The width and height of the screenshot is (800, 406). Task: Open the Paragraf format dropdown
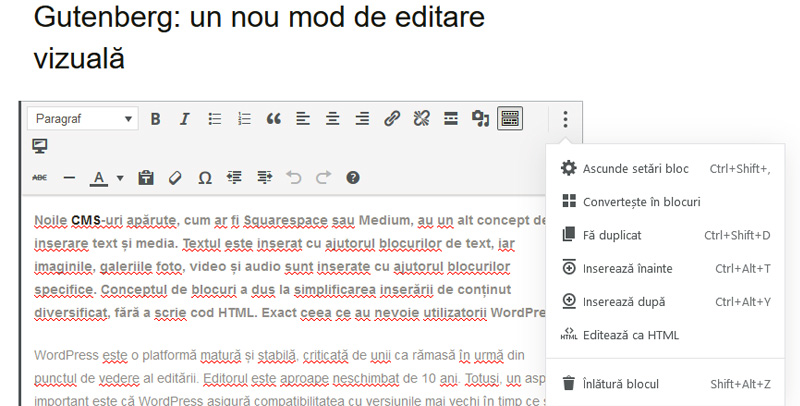(82, 119)
